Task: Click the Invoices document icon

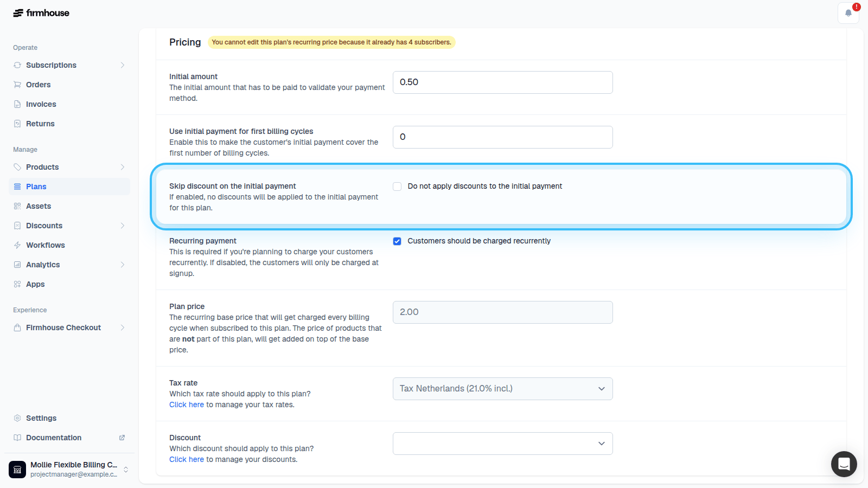Action: [17, 104]
